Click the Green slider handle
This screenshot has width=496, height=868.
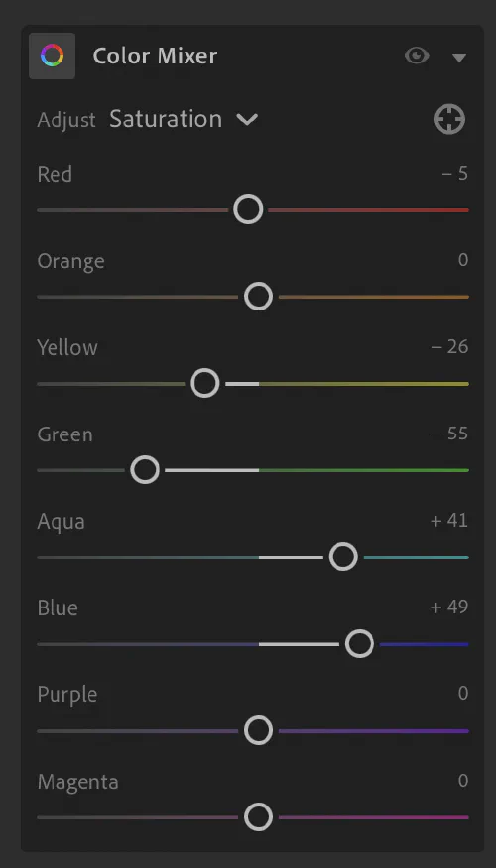pos(145,470)
